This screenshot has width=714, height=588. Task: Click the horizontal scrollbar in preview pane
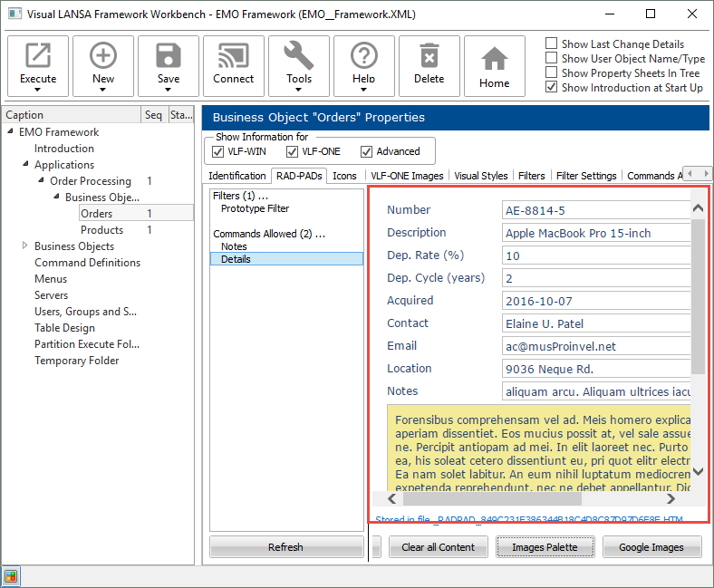click(x=492, y=498)
